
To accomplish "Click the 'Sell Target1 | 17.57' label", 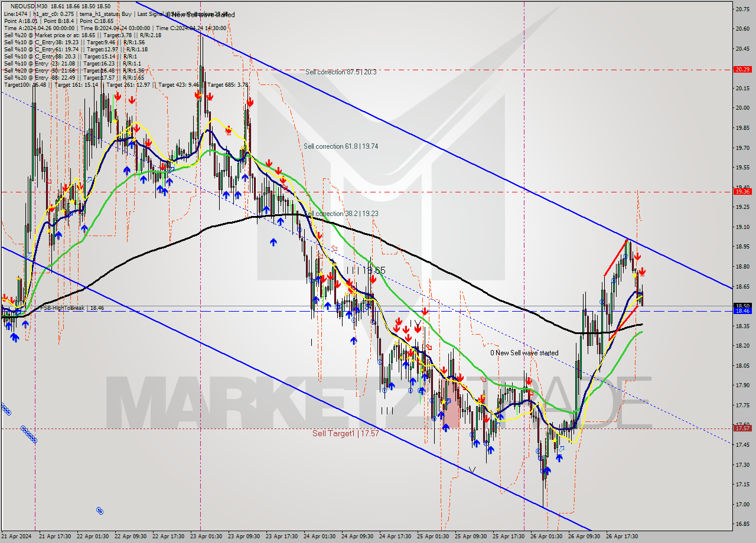I will (x=346, y=433).
